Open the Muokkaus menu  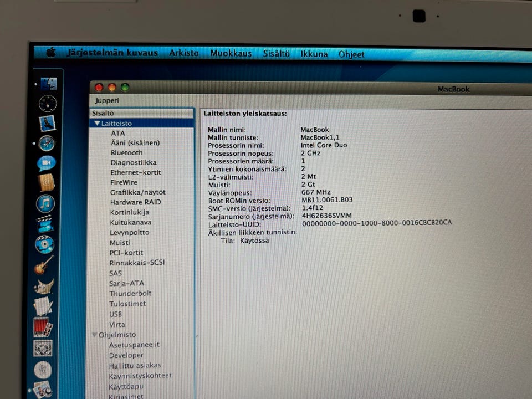pos(231,54)
